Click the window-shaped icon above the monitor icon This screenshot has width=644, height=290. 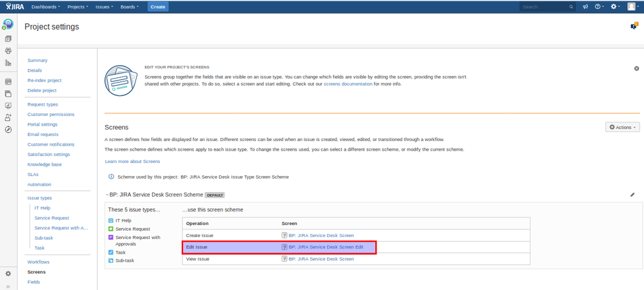point(8,93)
